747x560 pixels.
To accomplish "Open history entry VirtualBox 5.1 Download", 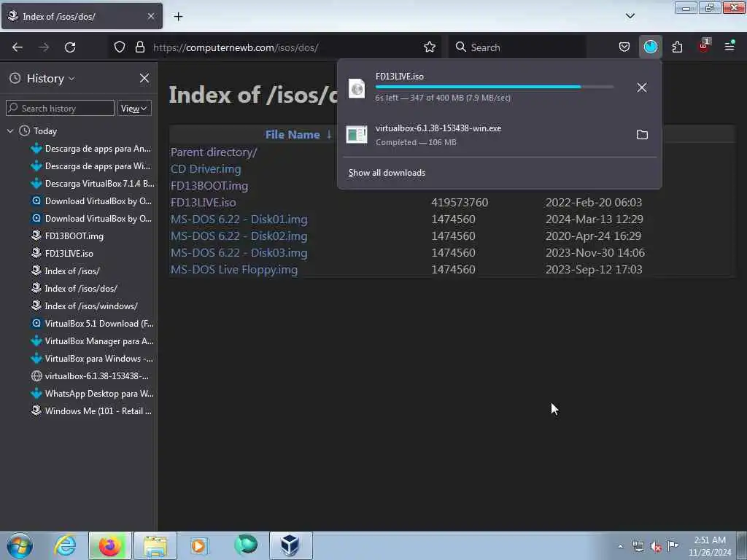I will point(92,323).
